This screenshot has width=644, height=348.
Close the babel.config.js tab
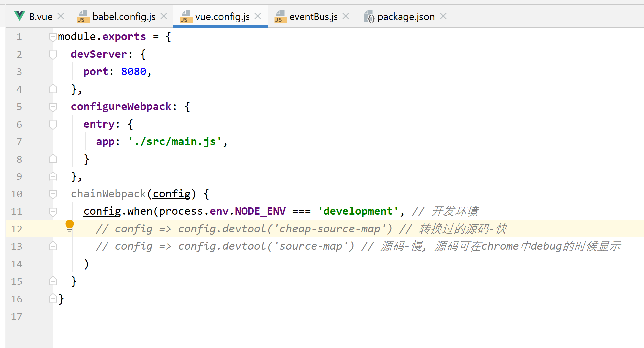(163, 16)
